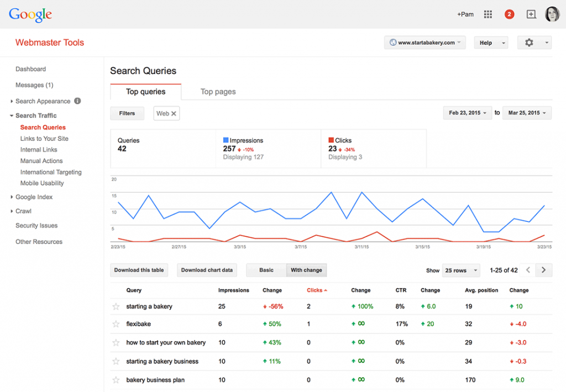Click the Search Appearance info icon
Screen dimensions: 566x392
coord(77,101)
